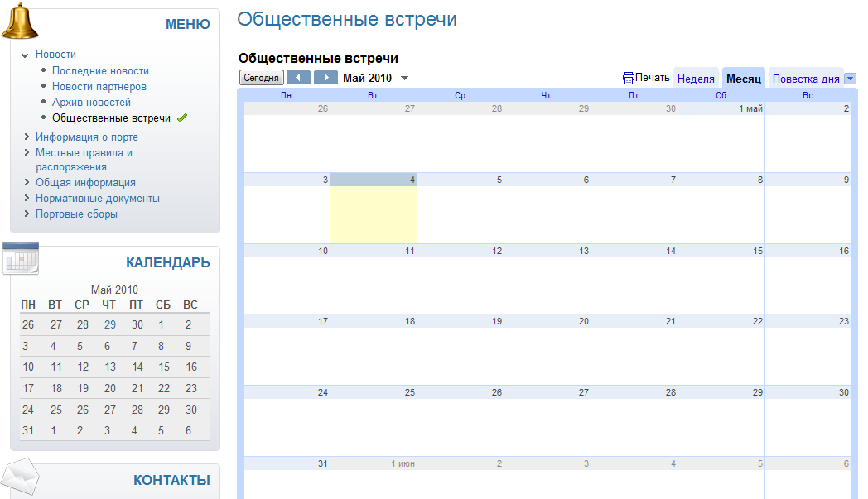The height and width of the screenshot is (499, 868).
Task: Click highlighted May 4 cell in calendar
Action: [374, 214]
